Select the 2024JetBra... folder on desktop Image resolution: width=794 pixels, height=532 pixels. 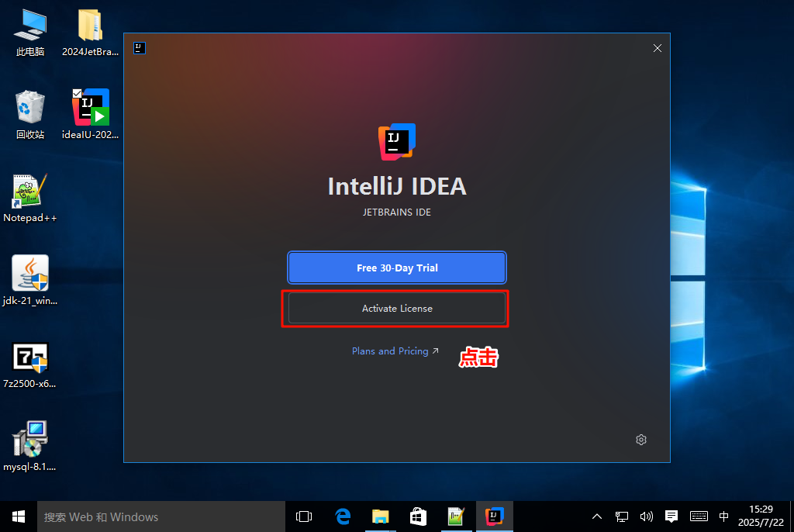click(90, 33)
